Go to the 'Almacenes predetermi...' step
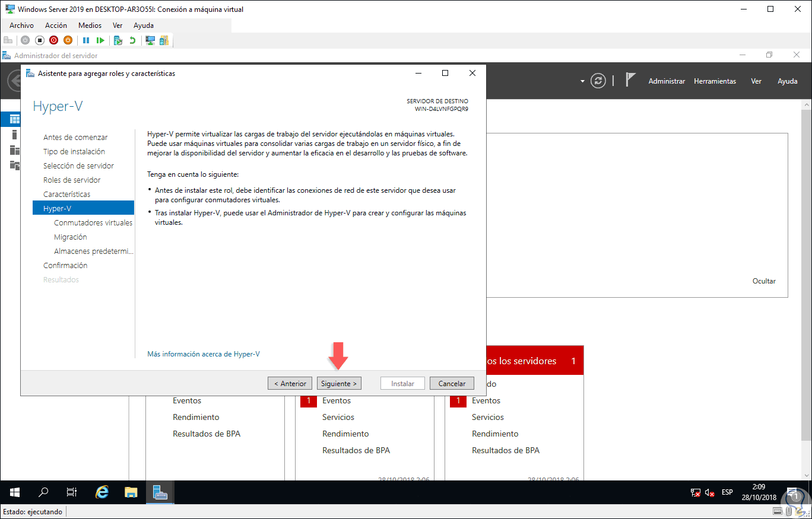812x519 pixels. point(94,251)
